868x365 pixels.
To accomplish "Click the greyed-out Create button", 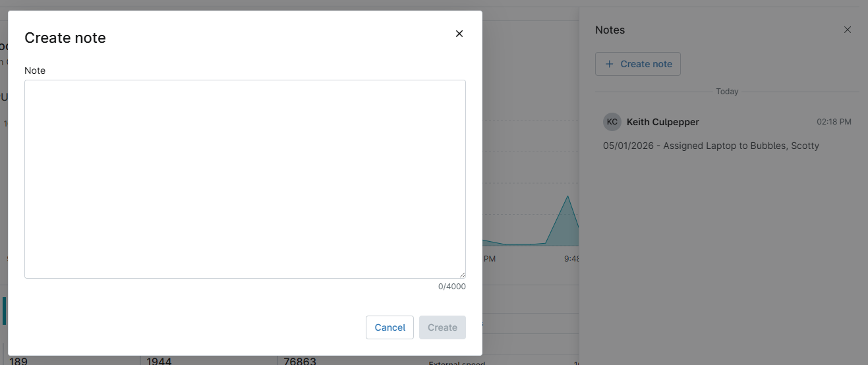I will pos(442,327).
